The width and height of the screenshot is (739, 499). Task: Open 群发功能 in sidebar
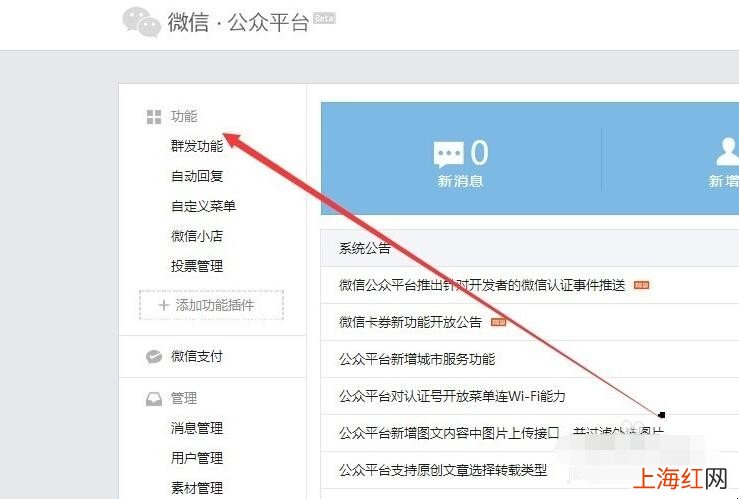click(197, 147)
